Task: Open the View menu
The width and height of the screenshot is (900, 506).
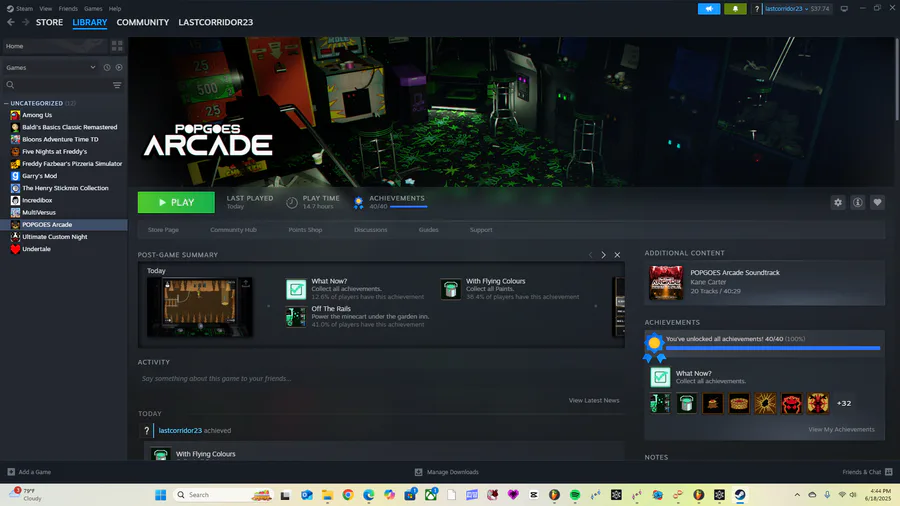Action: pyautogui.click(x=45, y=9)
